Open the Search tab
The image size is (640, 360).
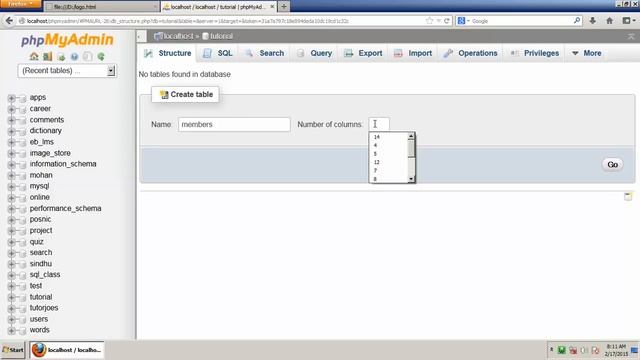coord(264,53)
